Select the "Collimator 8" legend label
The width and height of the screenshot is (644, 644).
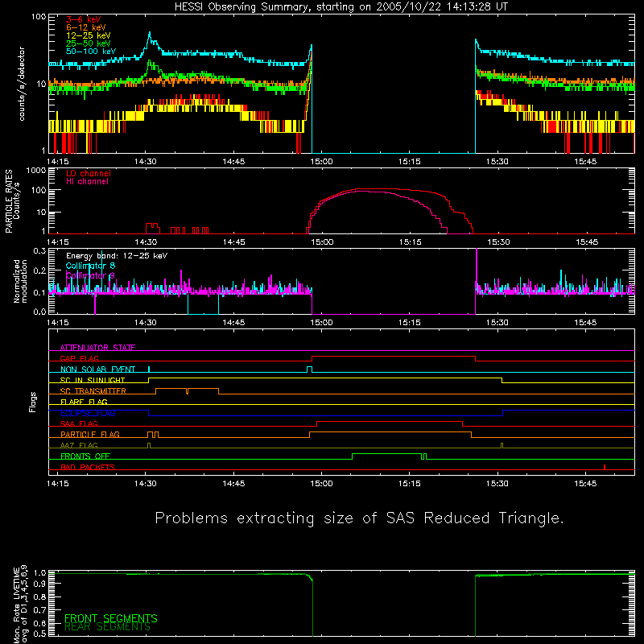pyautogui.click(x=90, y=266)
